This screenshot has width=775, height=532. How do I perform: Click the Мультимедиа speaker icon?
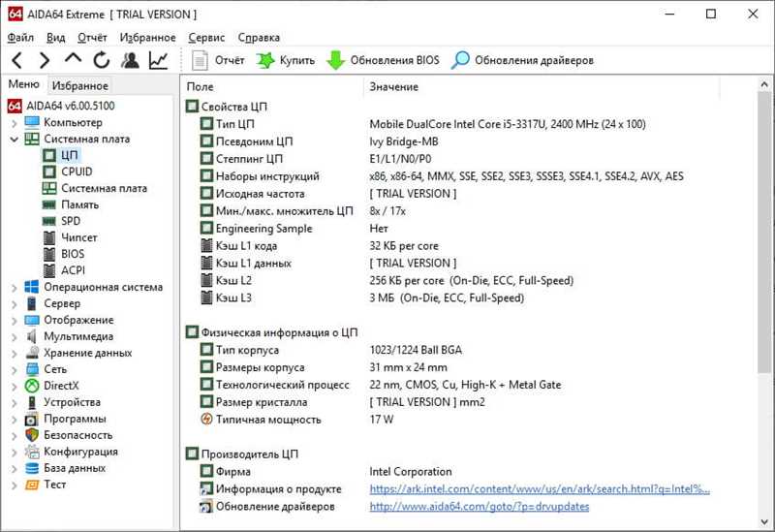click(x=32, y=336)
